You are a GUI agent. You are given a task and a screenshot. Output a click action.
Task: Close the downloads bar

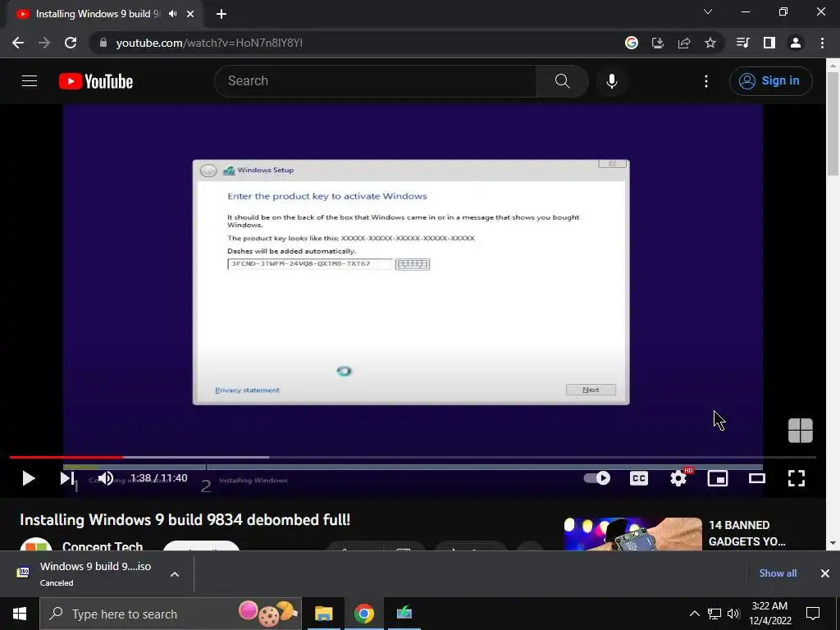click(x=825, y=573)
